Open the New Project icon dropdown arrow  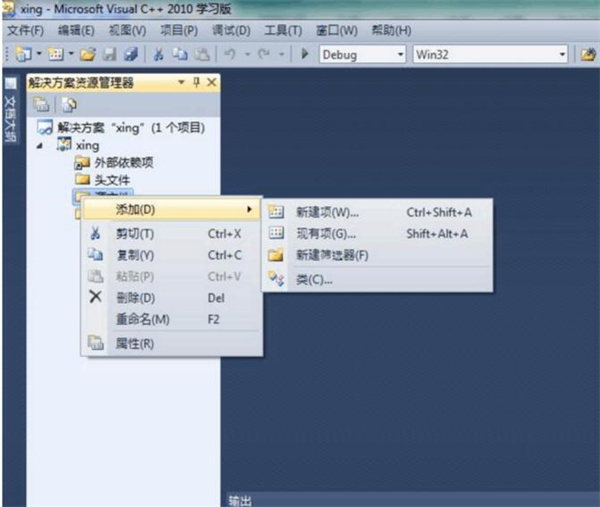[x=39, y=54]
